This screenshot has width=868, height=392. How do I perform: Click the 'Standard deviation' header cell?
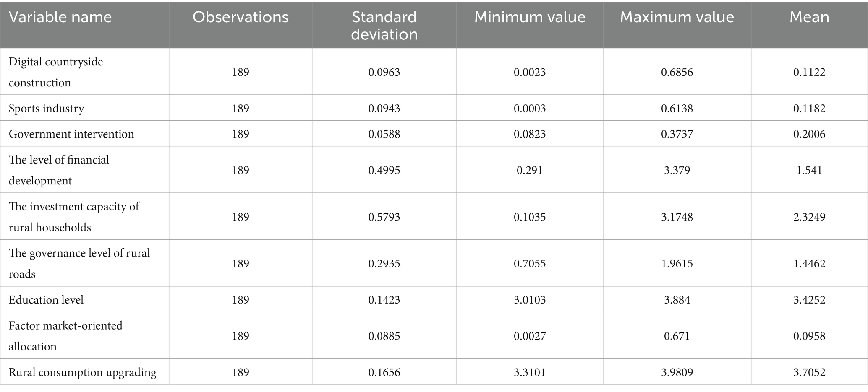(384, 25)
